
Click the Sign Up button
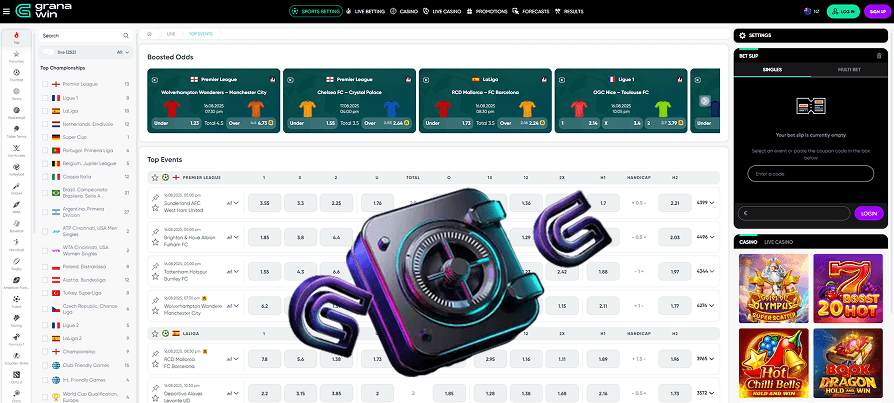click(877, 11)
